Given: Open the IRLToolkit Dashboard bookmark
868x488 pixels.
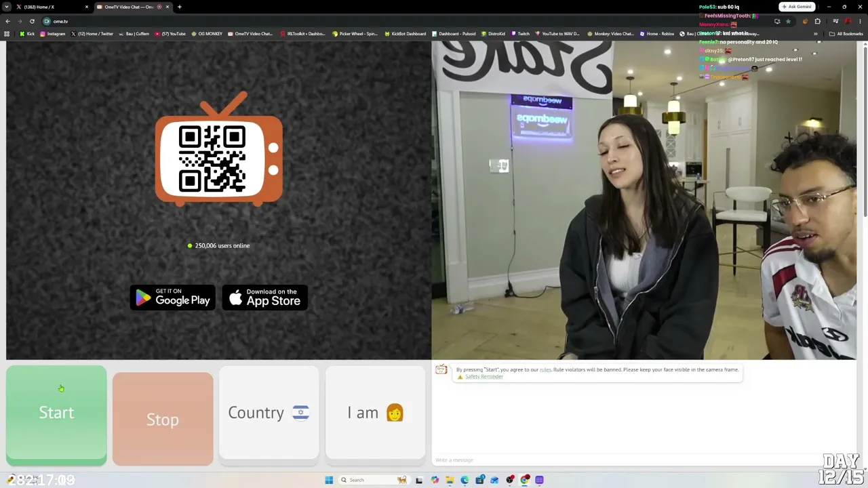Looking at the screenshot, I should (303, 34).
